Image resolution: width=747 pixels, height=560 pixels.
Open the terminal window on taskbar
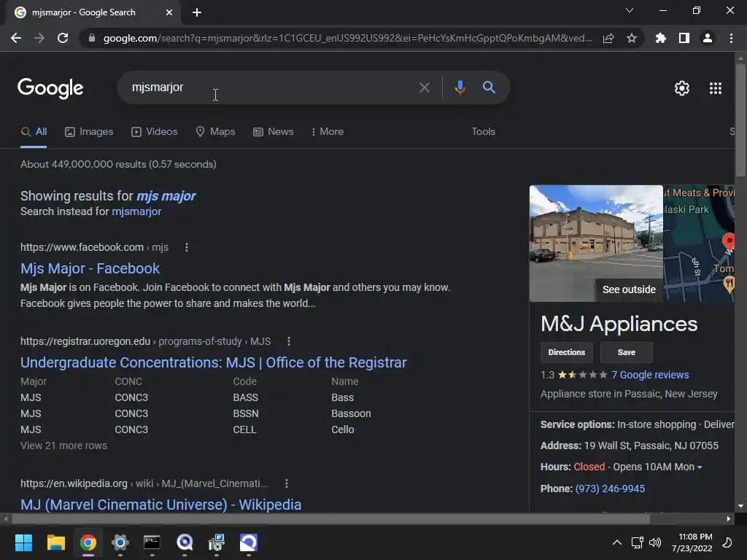[x=152, y=542]
